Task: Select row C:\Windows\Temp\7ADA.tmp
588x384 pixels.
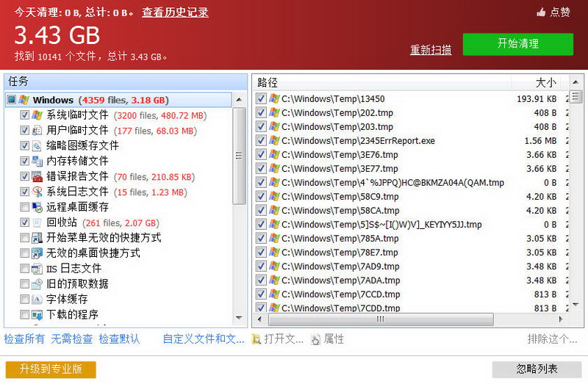Action: [411, 280]
